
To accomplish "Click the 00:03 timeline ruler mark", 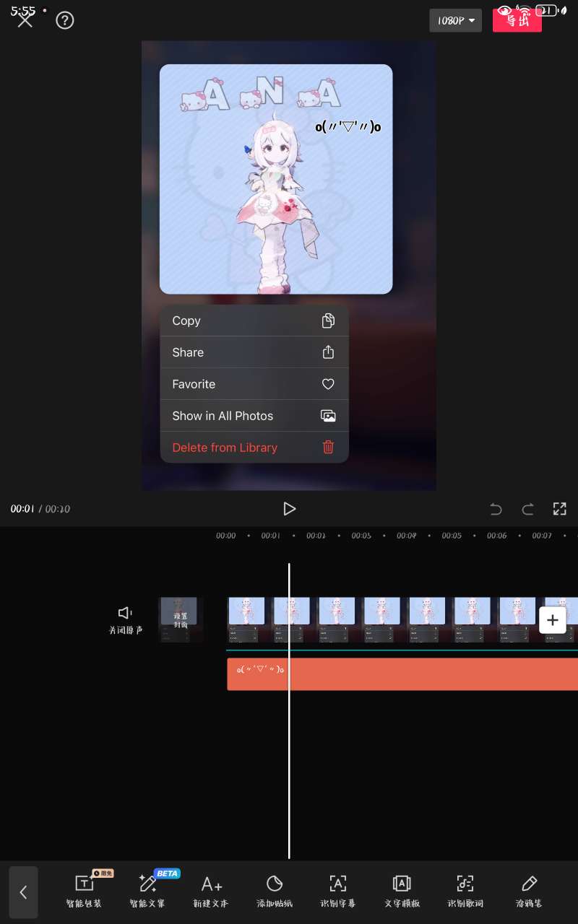I will [x=361, y=536].
